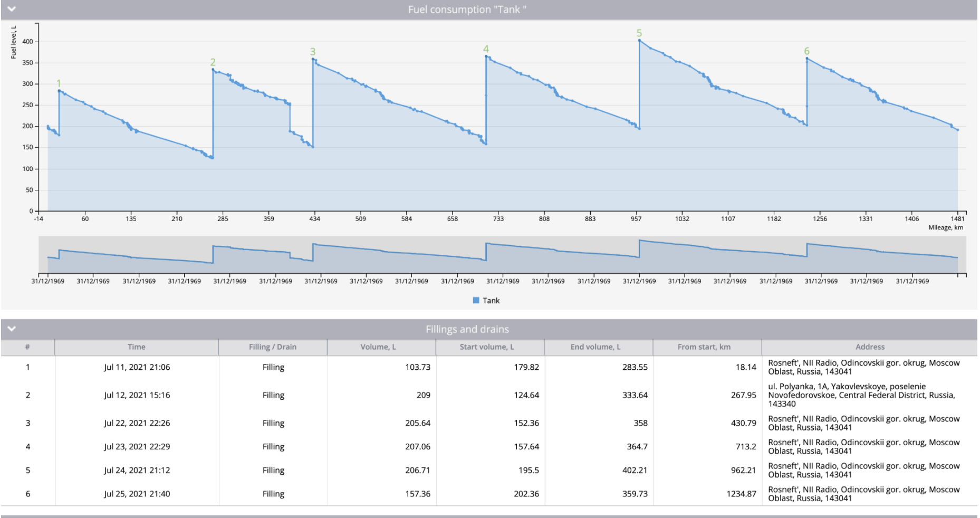Click the overview navigator chart strip

pos(502,255)
